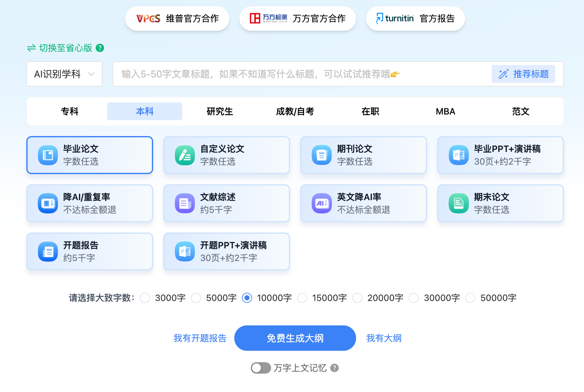Screen dimensions: 584x392
Task: Click the VPCS 维普 logo
Action: tap(148, 18)
